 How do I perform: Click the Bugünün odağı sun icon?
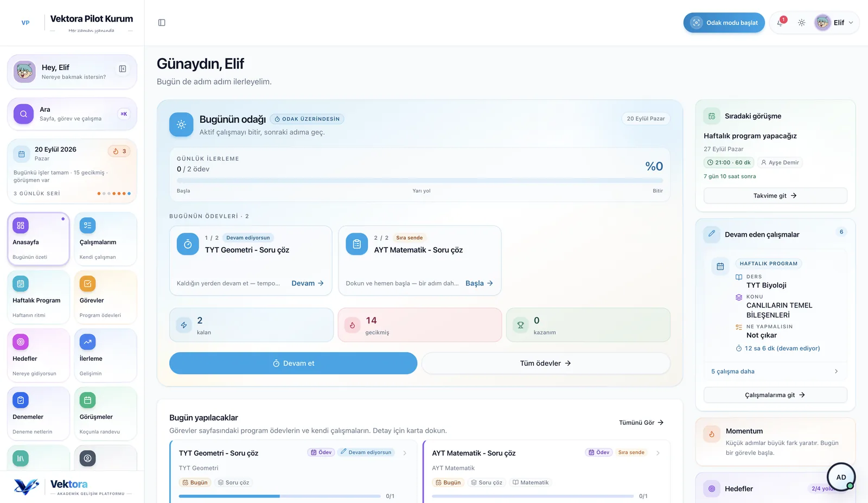coord(181,124)
